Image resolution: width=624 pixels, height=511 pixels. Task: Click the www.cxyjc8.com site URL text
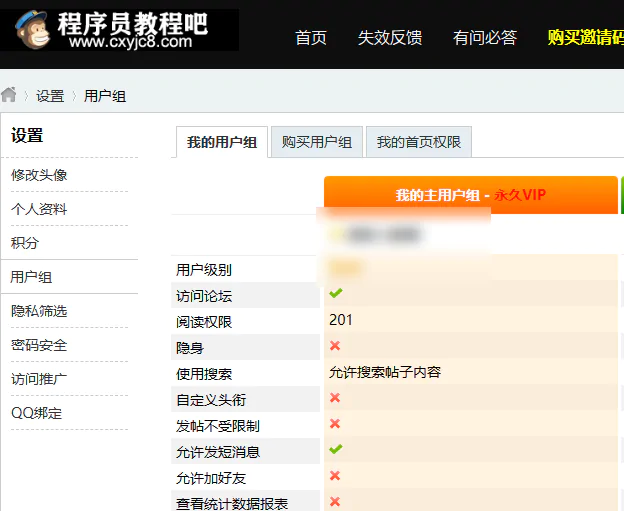click(131, 41)
